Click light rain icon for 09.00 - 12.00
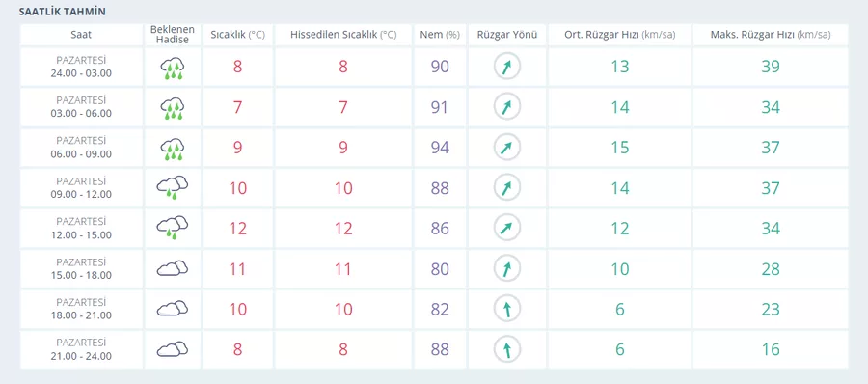 click(173, 188)
